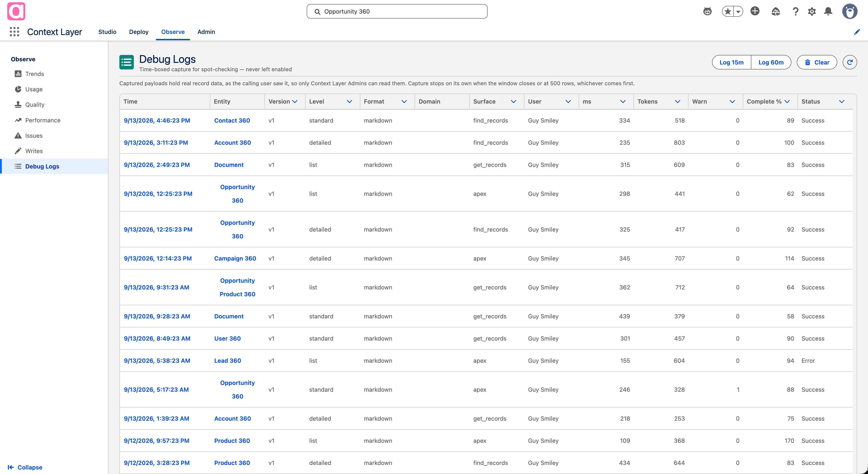Click the favorites star icon
The image size is (868, 474).
coord(728,12)
